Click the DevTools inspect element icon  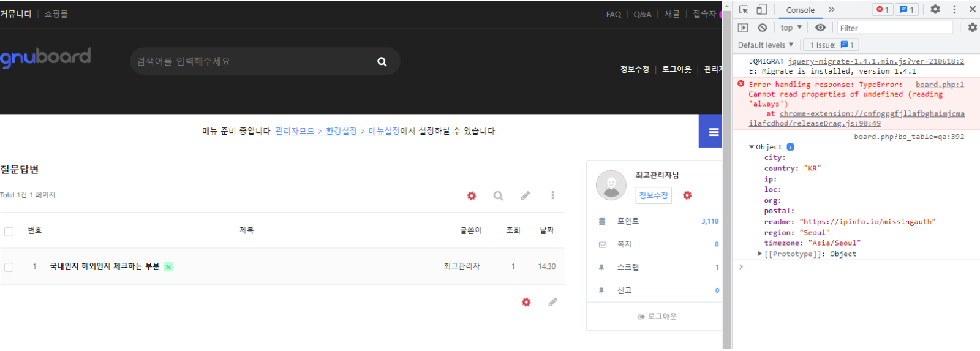pyautogui.click(x=744, y=10)
